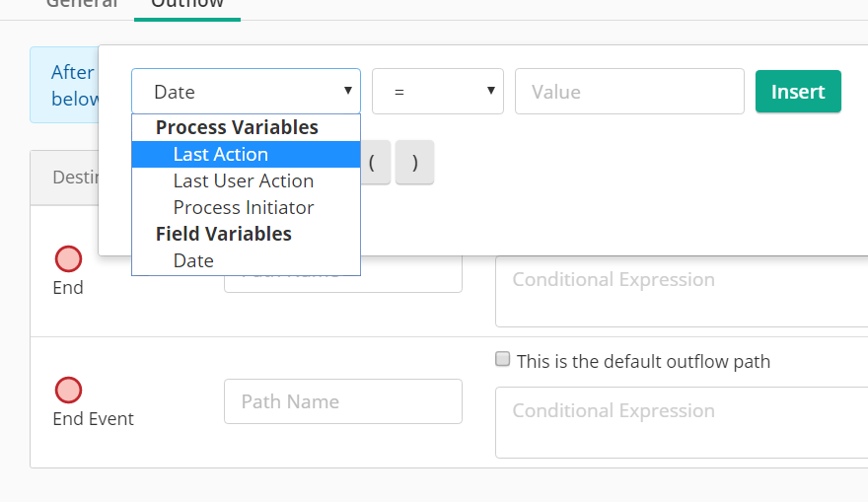Switch to the Outflow tab
The width and height of the screenshot is (868, 502).
pos(187,4)
